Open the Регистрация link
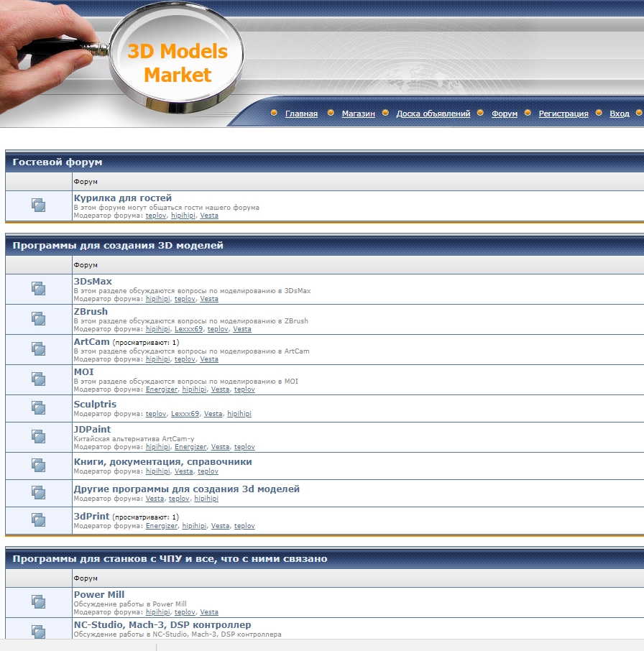This screenshot has width=644, height=651. [x=563, y=114]
